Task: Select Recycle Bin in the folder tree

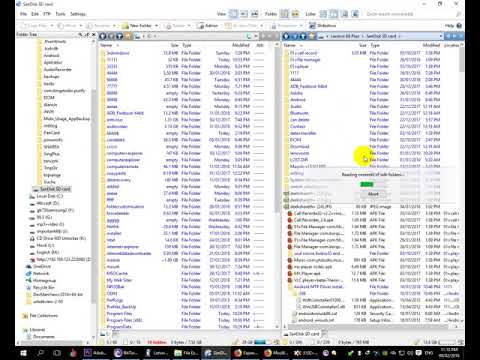Action: [43, 287]
